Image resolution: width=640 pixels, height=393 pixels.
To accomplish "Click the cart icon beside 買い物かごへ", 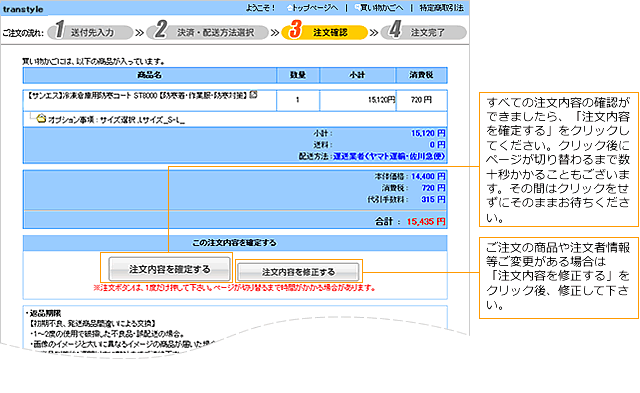I will coord(357,7).
